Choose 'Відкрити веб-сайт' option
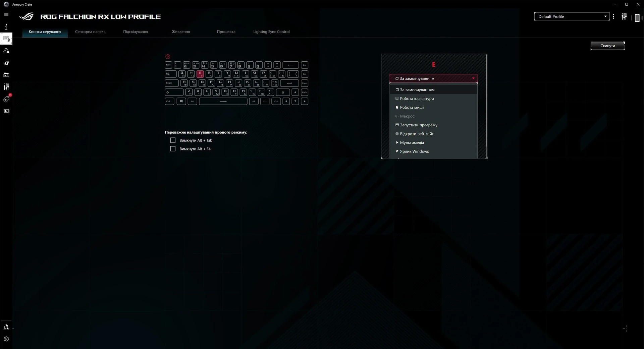644x349 pixels. (433, 134)
